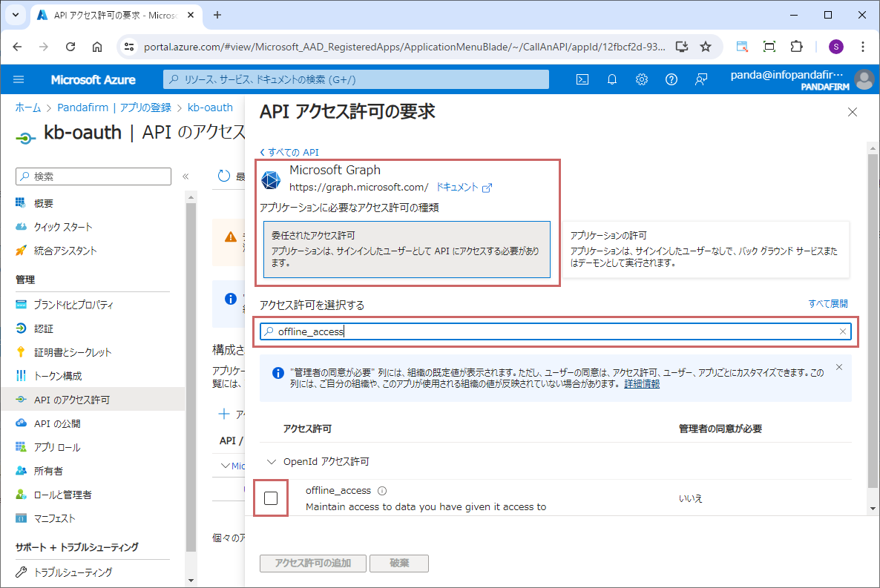Select application permissions (アプリケーションの許可) option

coord(705,249)
